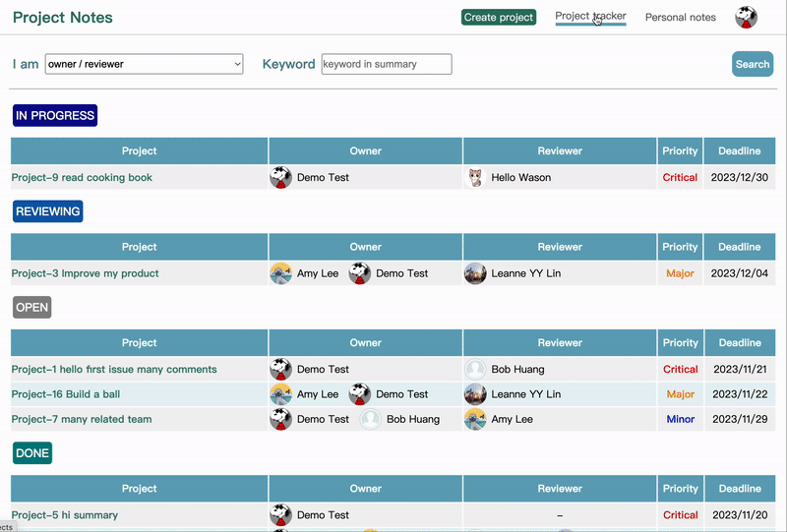Open the Personal notes tab
The width and height of the screenshot is (787, 532).
click(680, 18)
